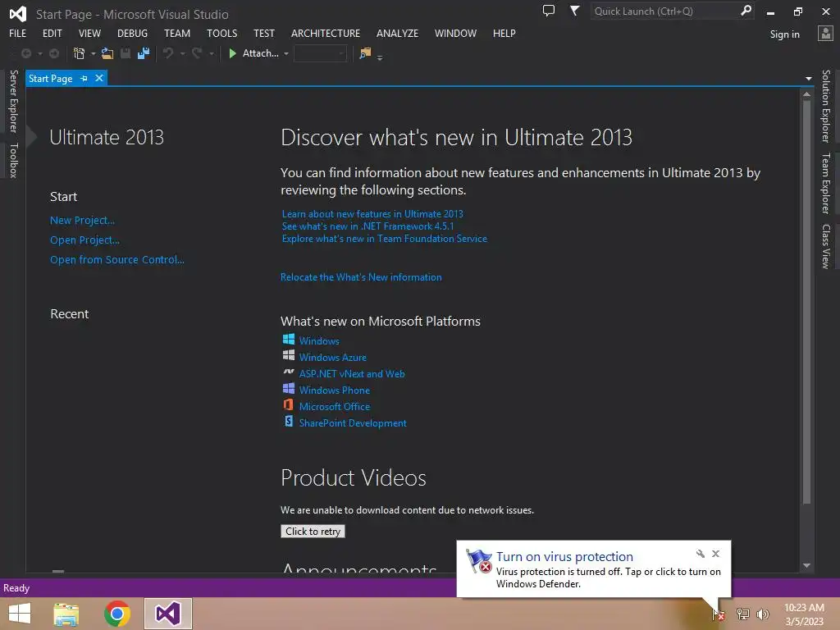Click the Action Center flag tray icon
The width and height of the screenshot is (840, 630).
(x=719, y=615)
